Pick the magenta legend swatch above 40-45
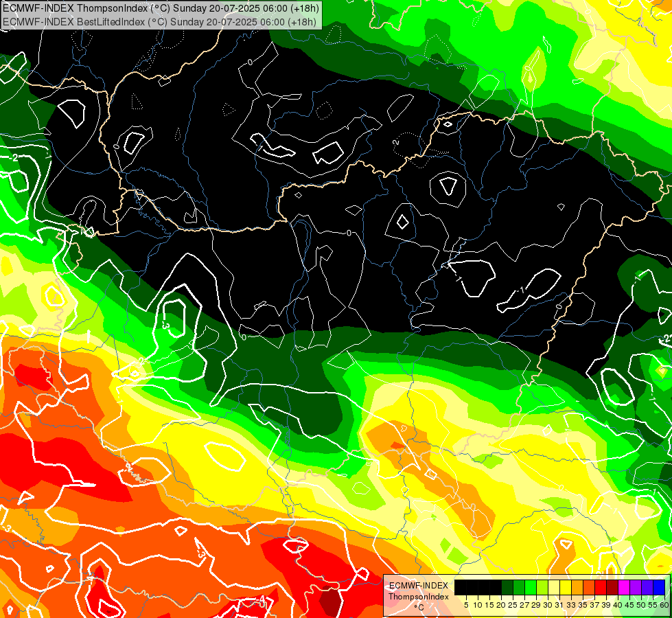Viewport: 672px width, 618px height. pyautogui.click(x=623, y=588)
